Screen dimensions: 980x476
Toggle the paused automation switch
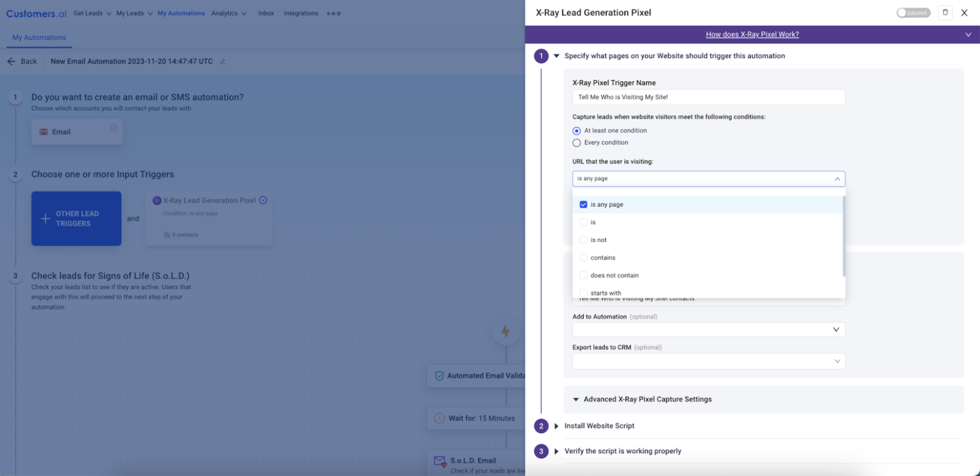pos(913,13)
